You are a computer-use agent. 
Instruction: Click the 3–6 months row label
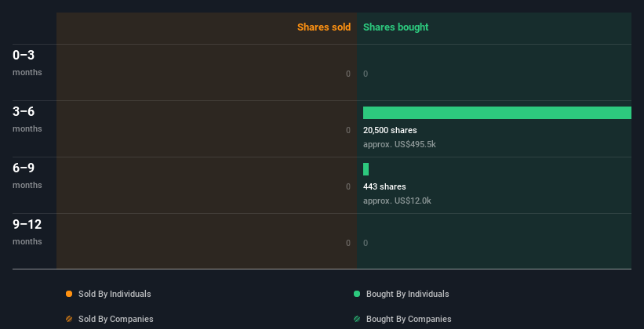click(27, 119)
